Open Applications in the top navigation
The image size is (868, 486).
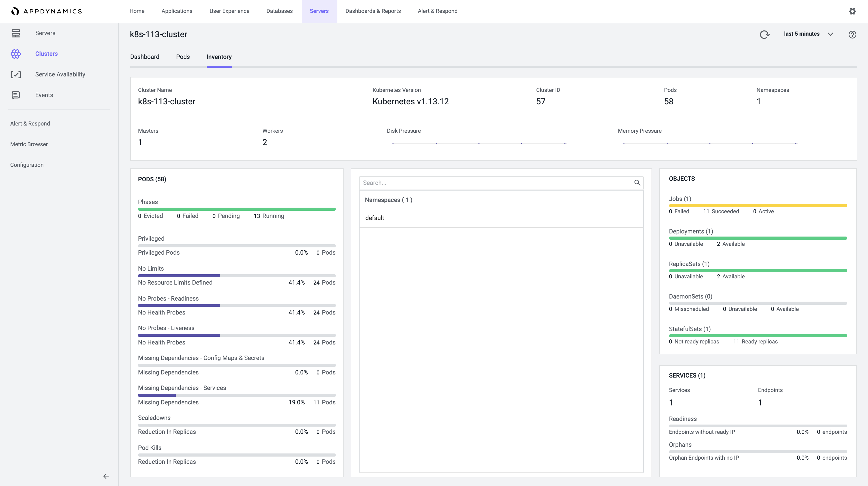point(176,11)
